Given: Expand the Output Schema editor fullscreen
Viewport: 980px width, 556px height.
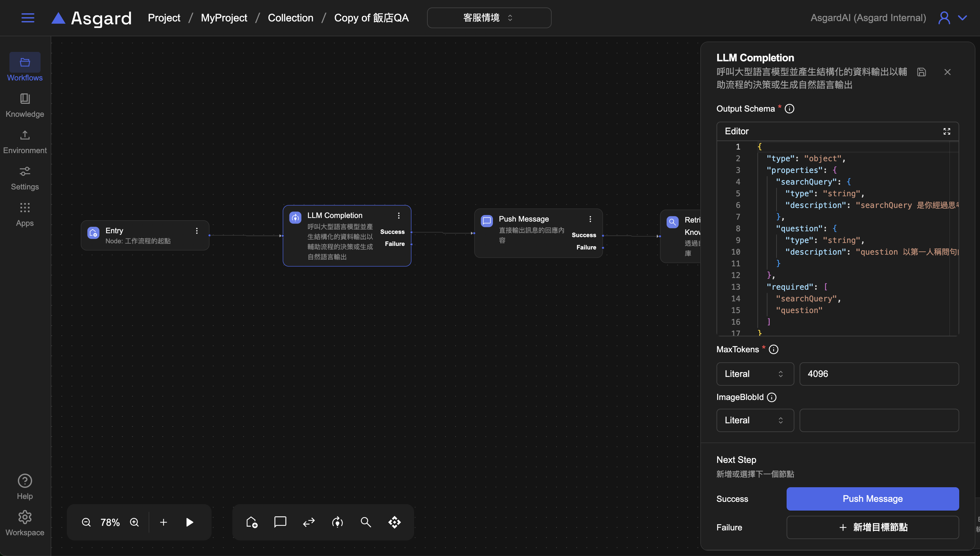Looking at the screenshot, I should coord(946,131).
